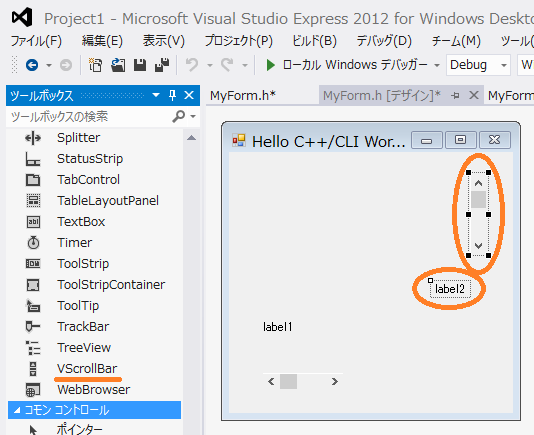The height and width of the screenshot is (435, 534).
Task: Click vertical scrollbar up arrow on form
Action: click(x=478, y=183)
